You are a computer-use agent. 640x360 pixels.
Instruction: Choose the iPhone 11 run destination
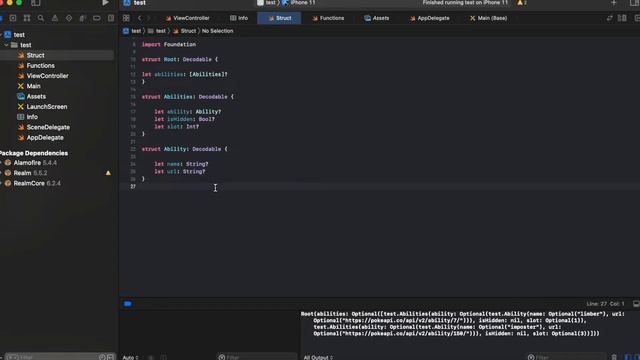(299, 3)
